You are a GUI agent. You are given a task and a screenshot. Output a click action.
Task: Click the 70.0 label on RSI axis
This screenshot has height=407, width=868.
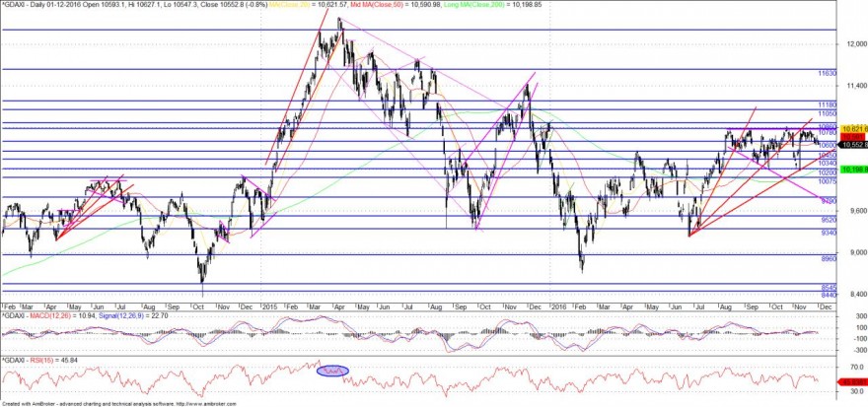click(857, 367)
